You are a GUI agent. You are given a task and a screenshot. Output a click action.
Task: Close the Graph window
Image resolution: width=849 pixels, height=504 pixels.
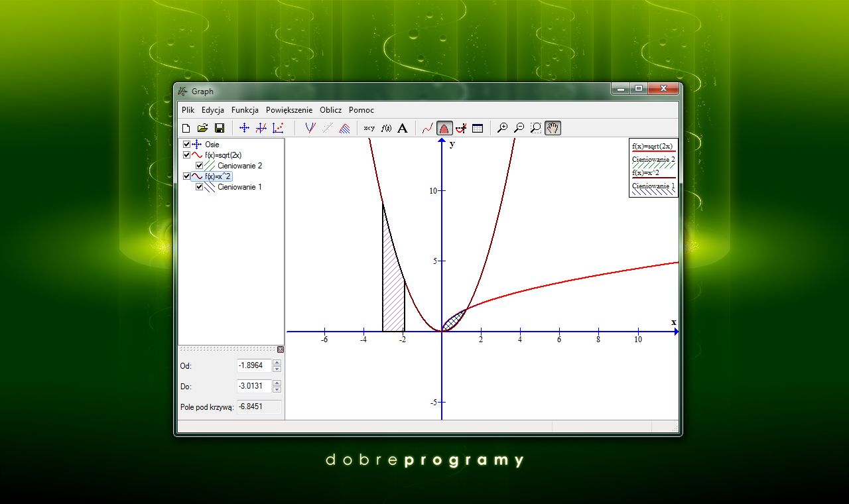click(663, 88)
